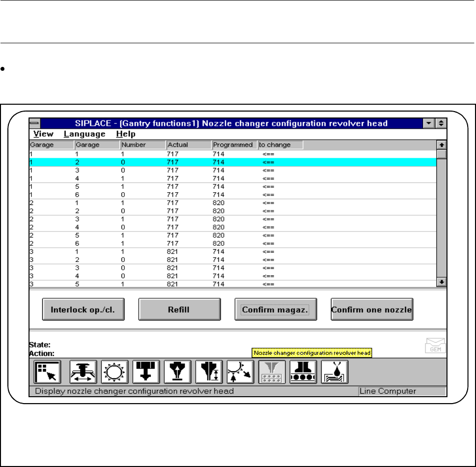Viewport: 476px width, 467px height.
Task: Select the row garage 1 position 4
Action: pos(233,178)
